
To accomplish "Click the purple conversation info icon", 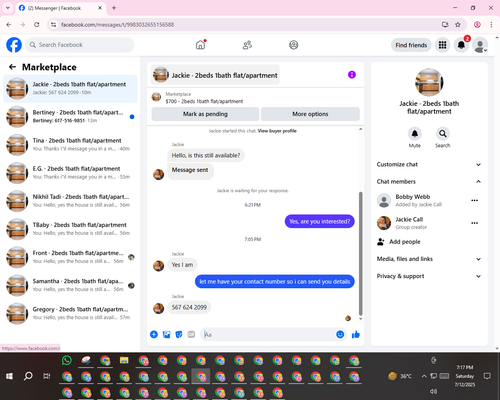I will click(x=352, y=75).
